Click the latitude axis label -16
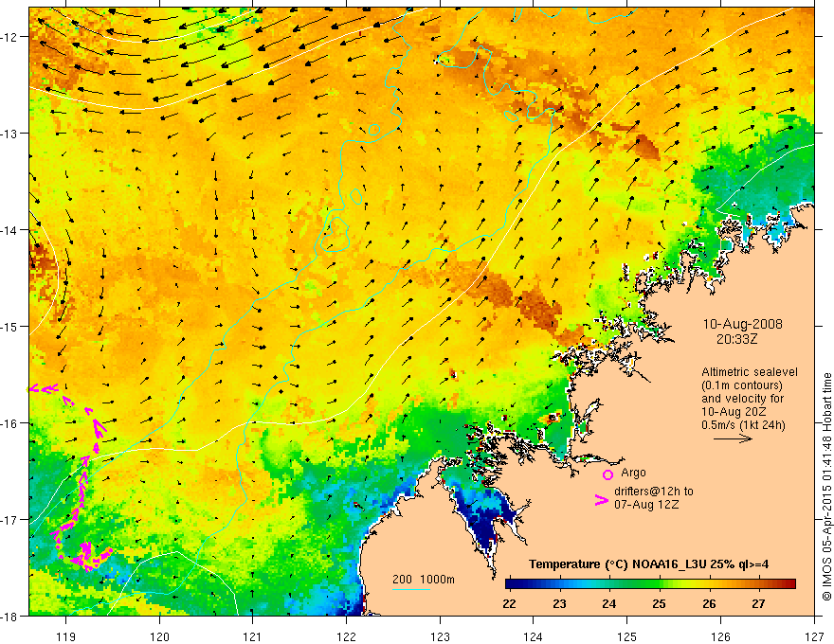 [x=11, y=423]
